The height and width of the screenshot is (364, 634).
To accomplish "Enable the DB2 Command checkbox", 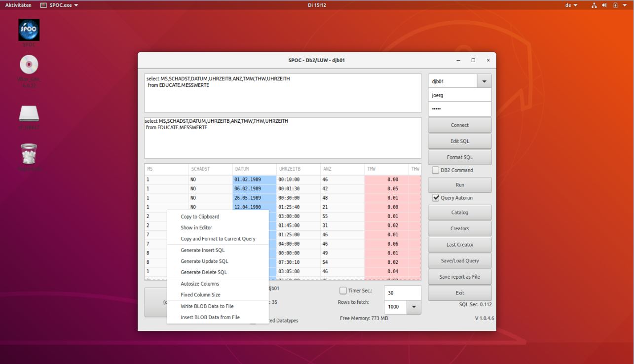I will point(436,170).
